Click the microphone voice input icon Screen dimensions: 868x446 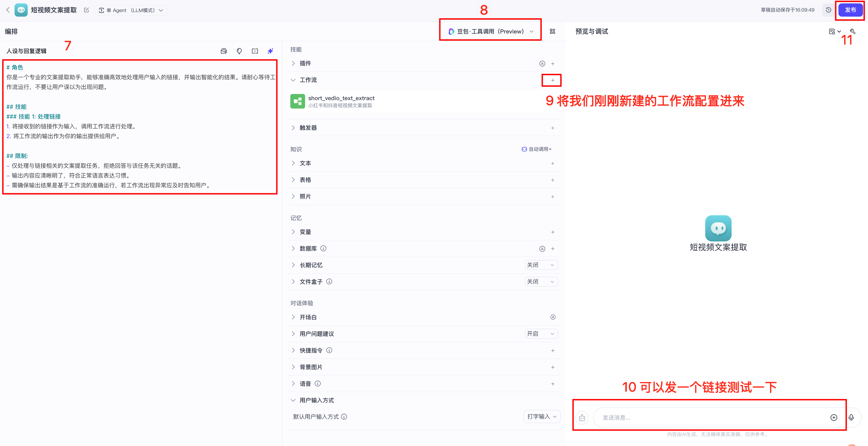(851, 418)
